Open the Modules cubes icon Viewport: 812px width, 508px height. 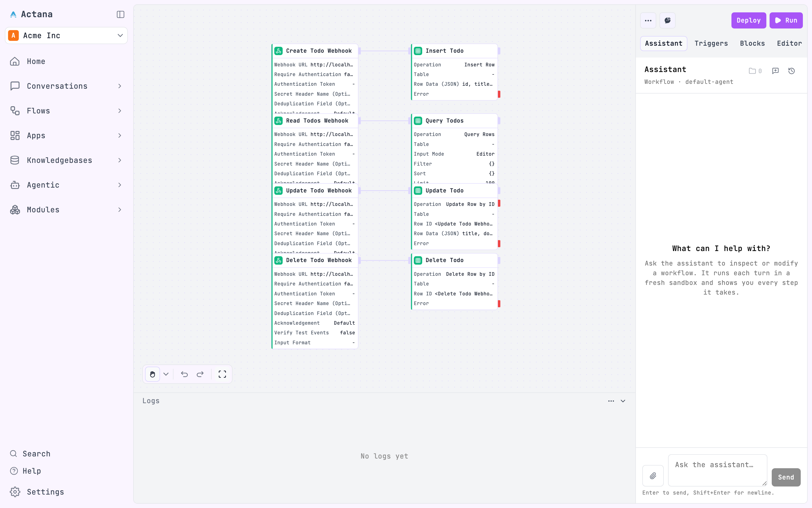[15, 210]
